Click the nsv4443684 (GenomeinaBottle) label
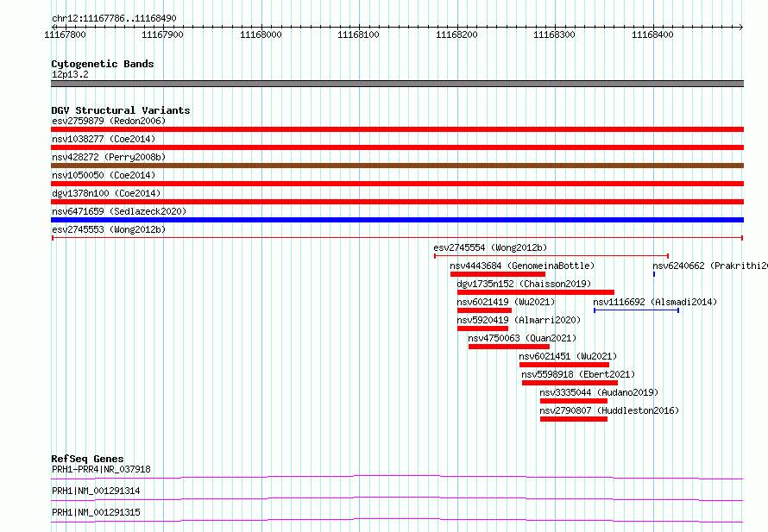Image resolution: width=768 pixels, height=532 pixels. (x=522, y=266)
